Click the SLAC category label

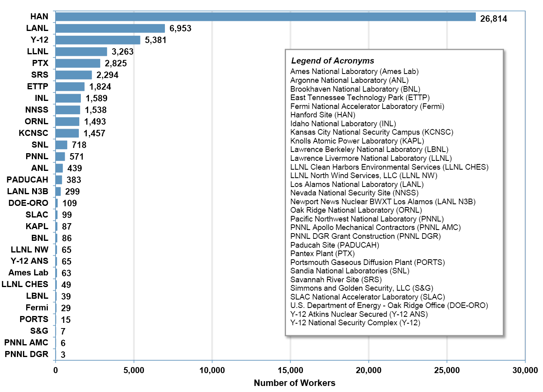(37, 215)
